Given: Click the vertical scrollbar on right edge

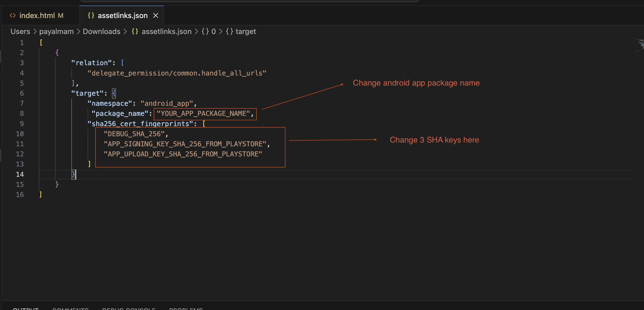Looking at the screenshot, I should coord(641,44).
